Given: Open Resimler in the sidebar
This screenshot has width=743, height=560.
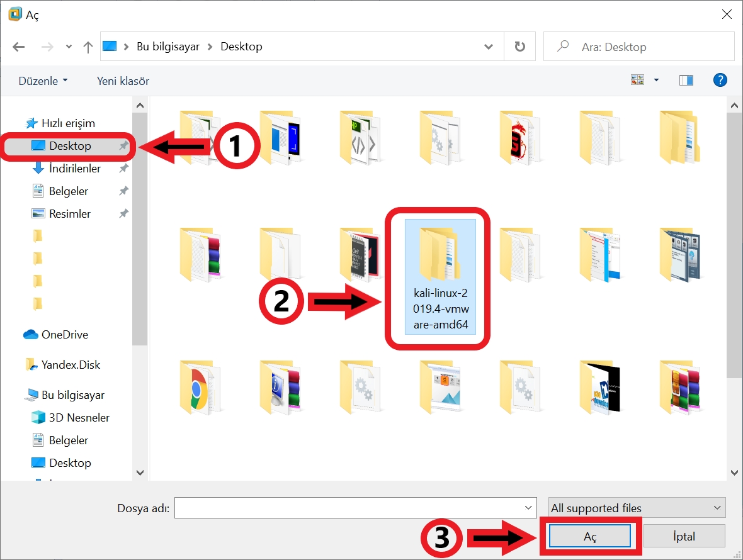Looking at the screenshot, I should coord(61,214).
